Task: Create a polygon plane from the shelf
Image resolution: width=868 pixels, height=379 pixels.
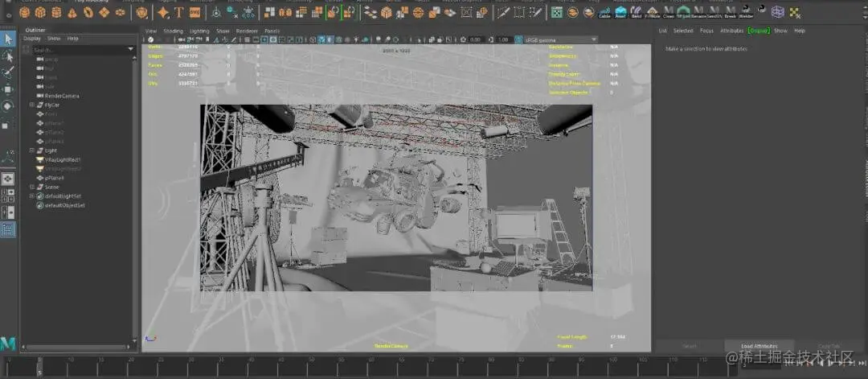Action: pyautogui.click(x=104, y=12)
